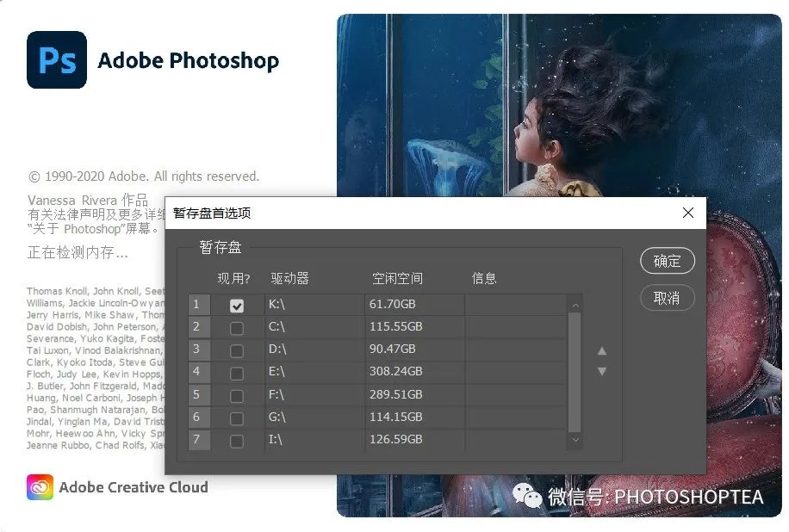Click the 驱动器 column header
Screen dimensions: 789x532
click(289, 278)
